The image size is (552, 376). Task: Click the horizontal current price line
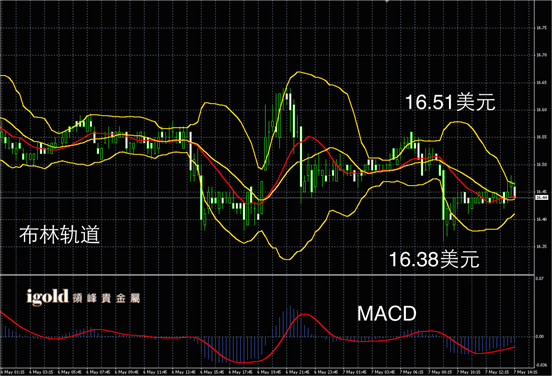(267, 198)
